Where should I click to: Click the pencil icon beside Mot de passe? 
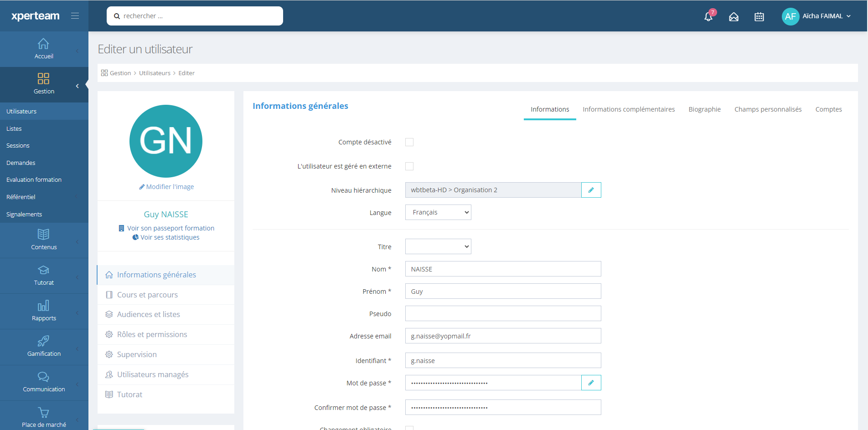point(591,383)
